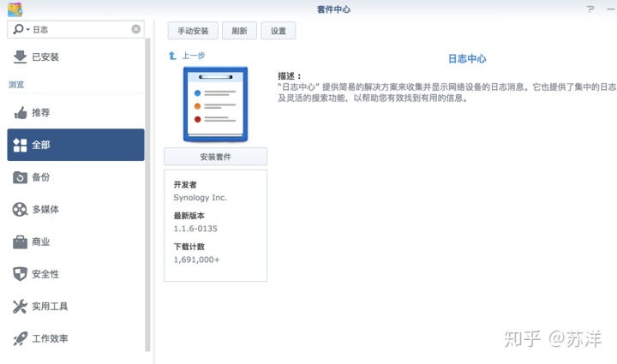Click the 商业 briefcase icon

20,242
